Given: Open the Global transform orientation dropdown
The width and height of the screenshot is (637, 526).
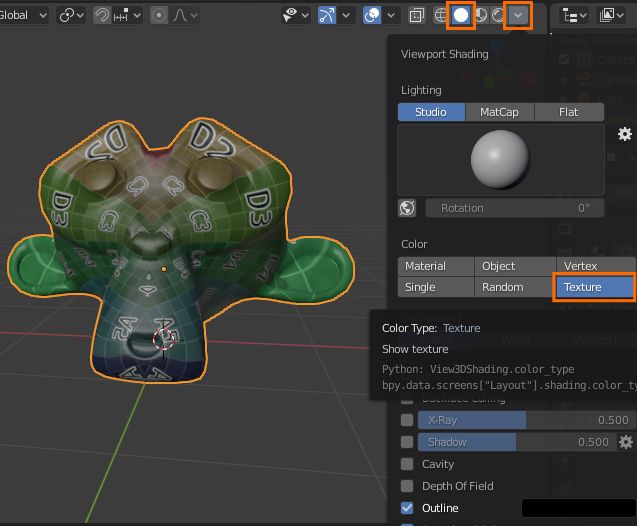Looking at the screenshot, I should coord(24,15).
